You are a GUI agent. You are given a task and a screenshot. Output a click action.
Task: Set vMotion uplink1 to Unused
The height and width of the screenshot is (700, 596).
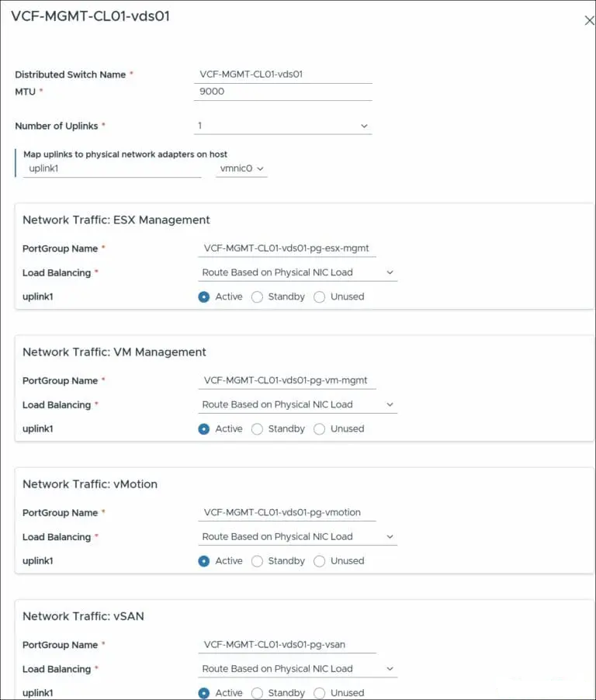pos(320,560)
